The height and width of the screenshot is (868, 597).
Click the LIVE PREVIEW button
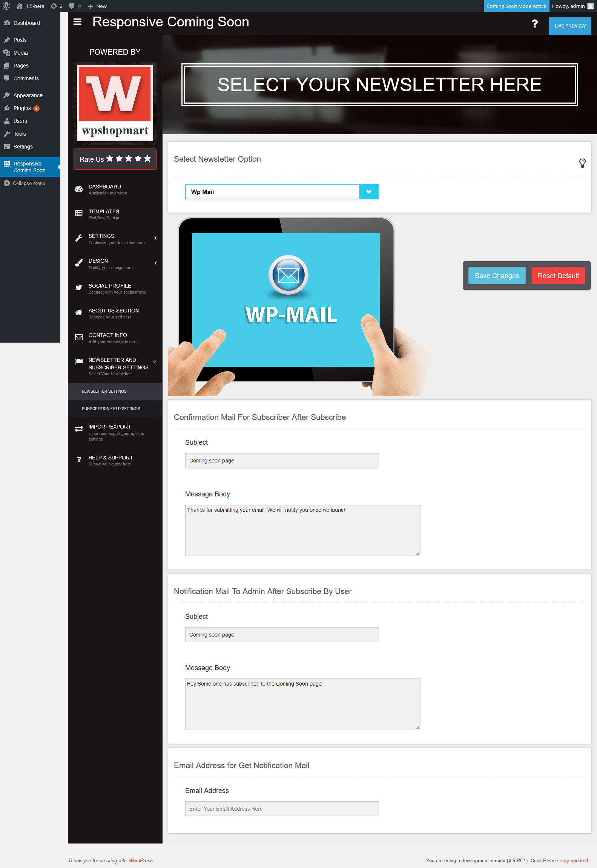point(570,26)
